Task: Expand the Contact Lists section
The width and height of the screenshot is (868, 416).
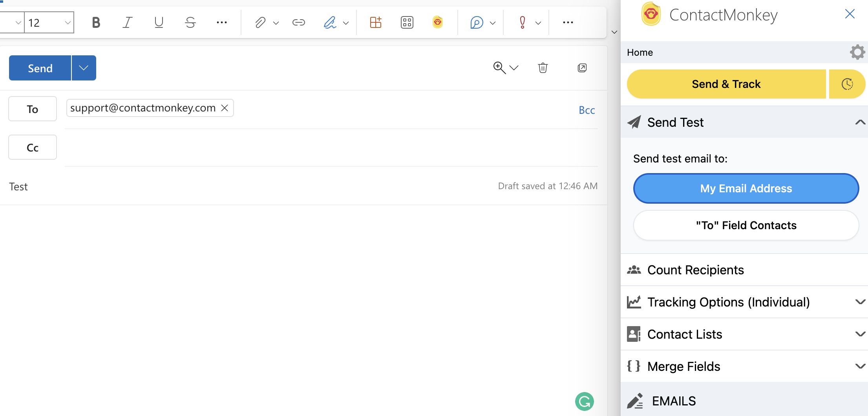Action: click(744, 334)
